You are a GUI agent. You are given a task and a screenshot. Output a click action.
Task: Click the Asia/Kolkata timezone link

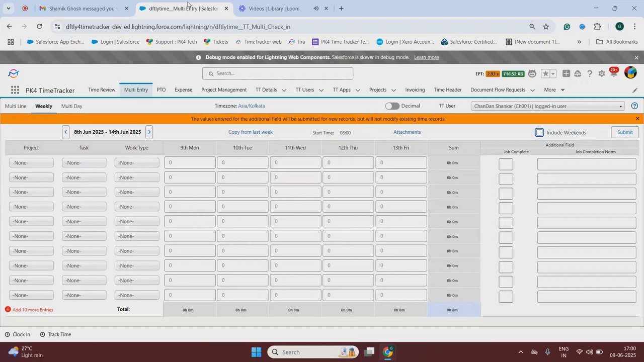point(252,106)
